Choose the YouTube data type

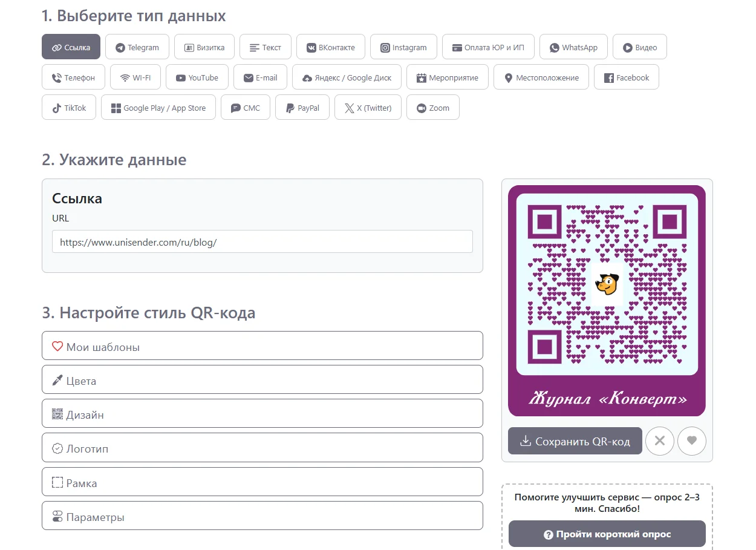[197, 77]
